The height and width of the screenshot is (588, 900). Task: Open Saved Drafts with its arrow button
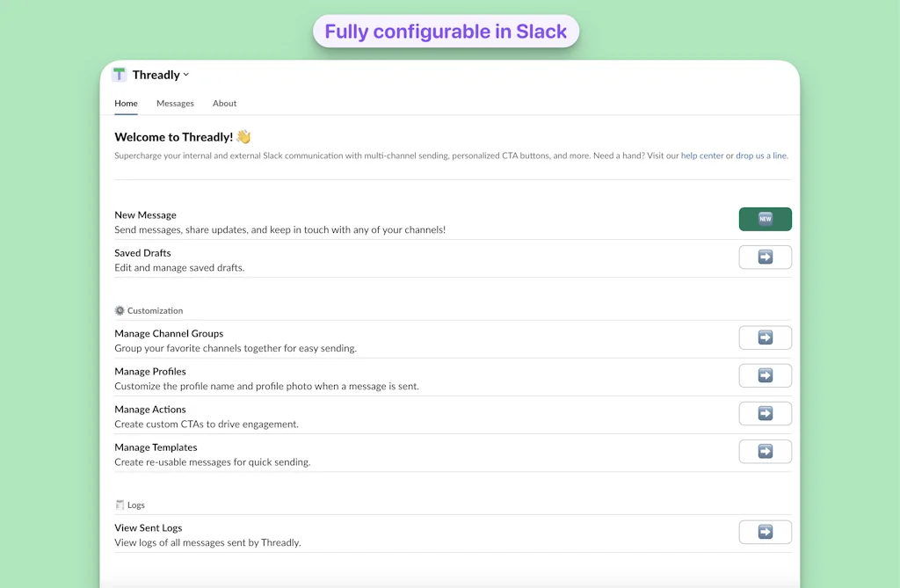[x=765, y=257]
